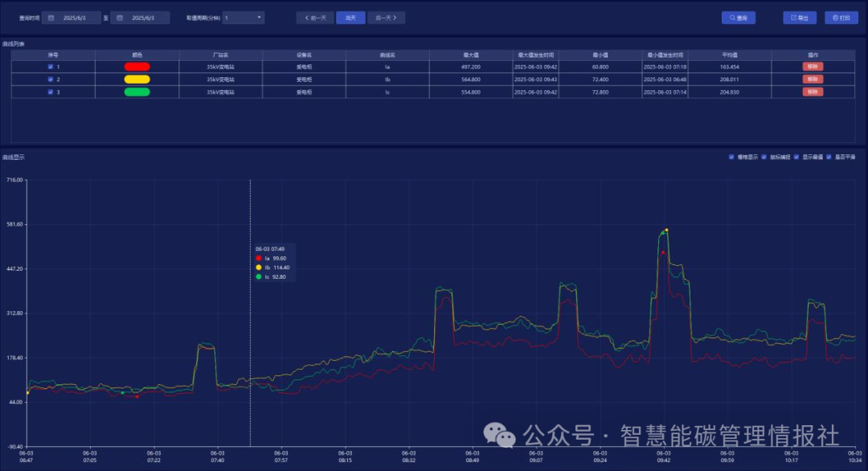Click the green color swatch for Ic
Image resolution: width=868 pixels, height=471 pixels.
137,92
